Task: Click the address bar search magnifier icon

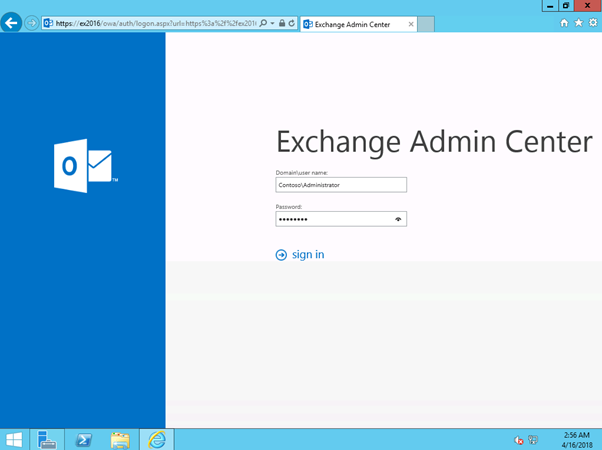Action: tap(263, 23)
